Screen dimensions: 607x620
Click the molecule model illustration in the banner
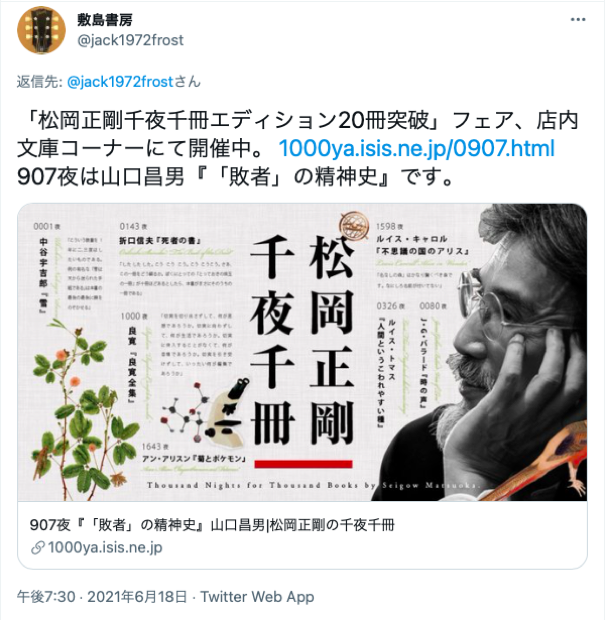pyautogui.click(x=182, y=412)
